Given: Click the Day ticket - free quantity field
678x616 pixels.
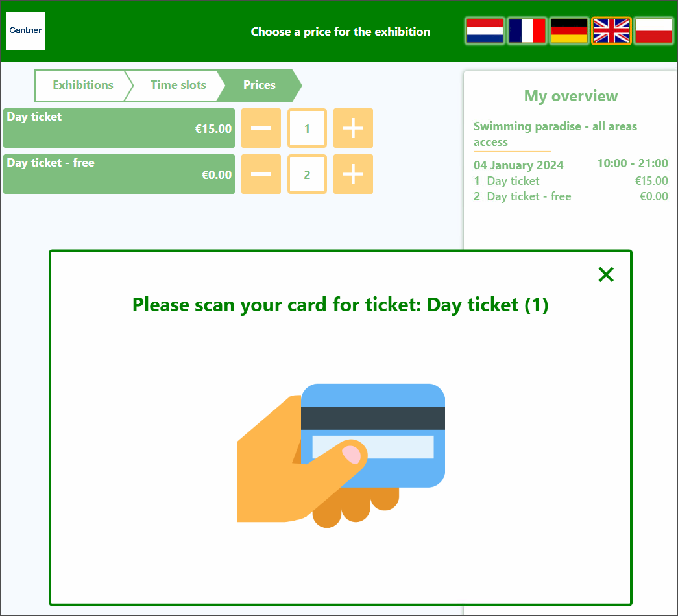Looking at the screenshot, I should pos(307,174).
